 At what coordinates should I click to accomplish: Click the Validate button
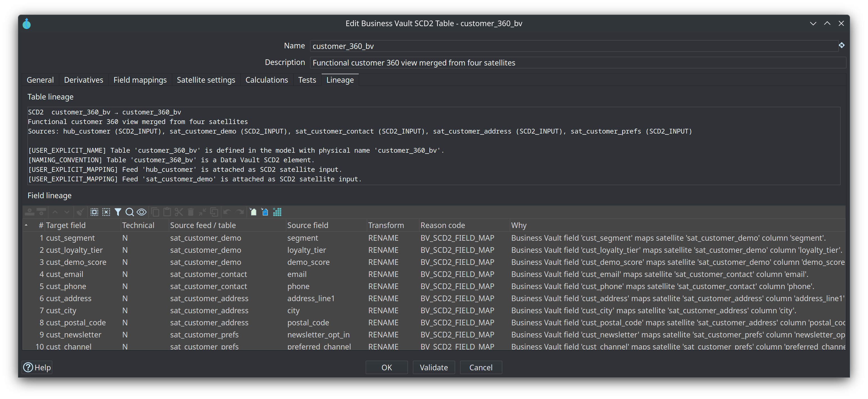434,367
